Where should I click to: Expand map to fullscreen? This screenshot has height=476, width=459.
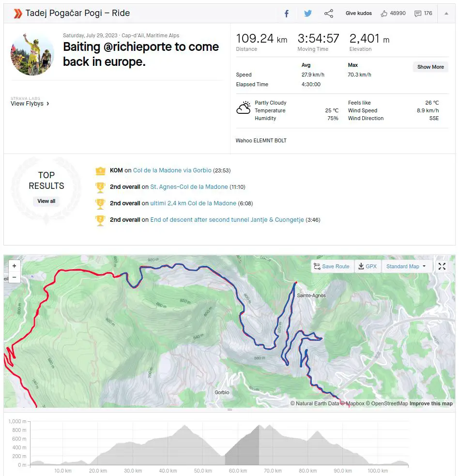pyautogui.click(x=442, y=266)
